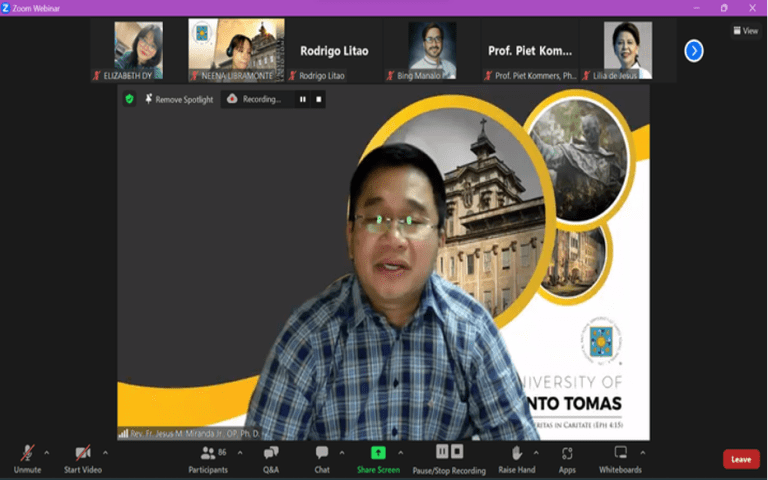Start Video from the toolbar

pos(83,458)
